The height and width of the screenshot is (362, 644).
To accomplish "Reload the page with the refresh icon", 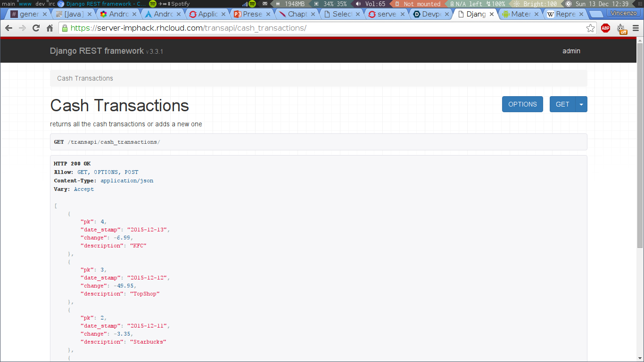I will tap(36, 28).
